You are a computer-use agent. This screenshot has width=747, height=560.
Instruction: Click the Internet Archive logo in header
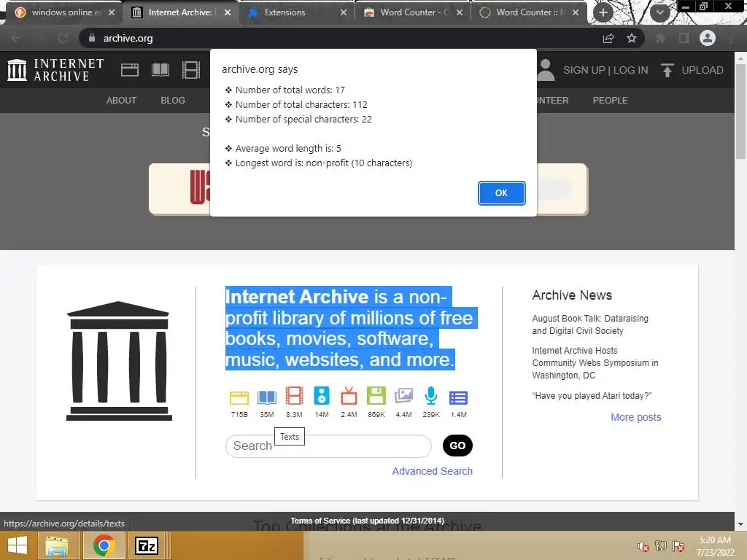(x=55, y=70)
